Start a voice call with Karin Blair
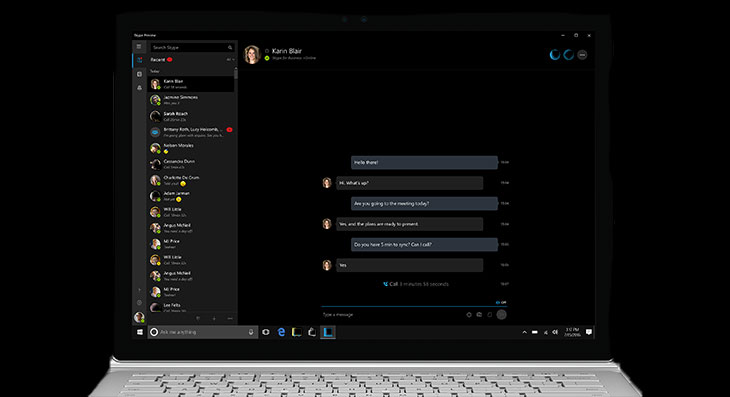This screenshot has width=730, height=397. [568, 55]
